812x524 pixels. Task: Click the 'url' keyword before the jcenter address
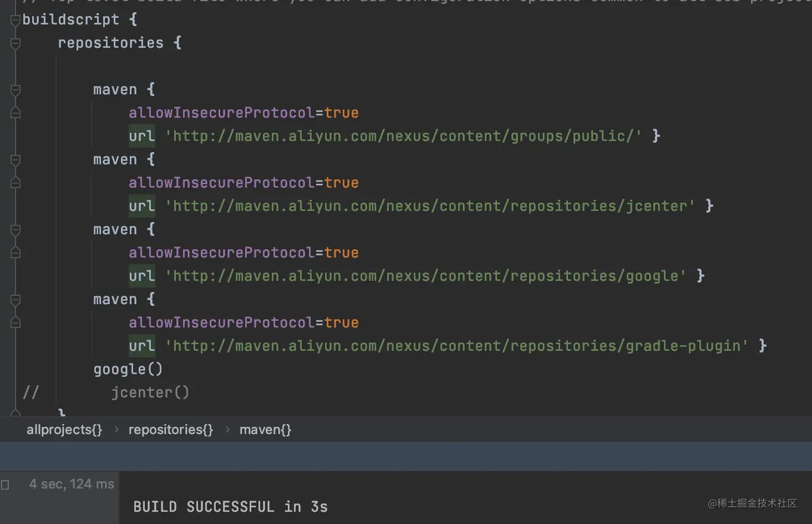(142, 206)
